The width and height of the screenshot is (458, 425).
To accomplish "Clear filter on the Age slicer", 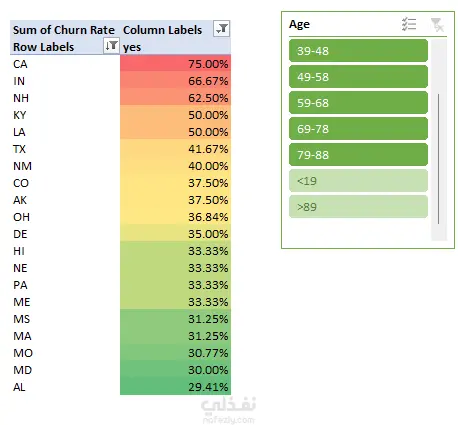I will [437, 24].
